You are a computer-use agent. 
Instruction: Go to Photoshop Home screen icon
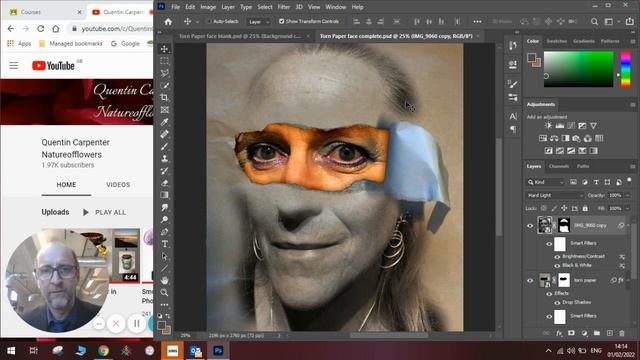(x=168, y=22)
